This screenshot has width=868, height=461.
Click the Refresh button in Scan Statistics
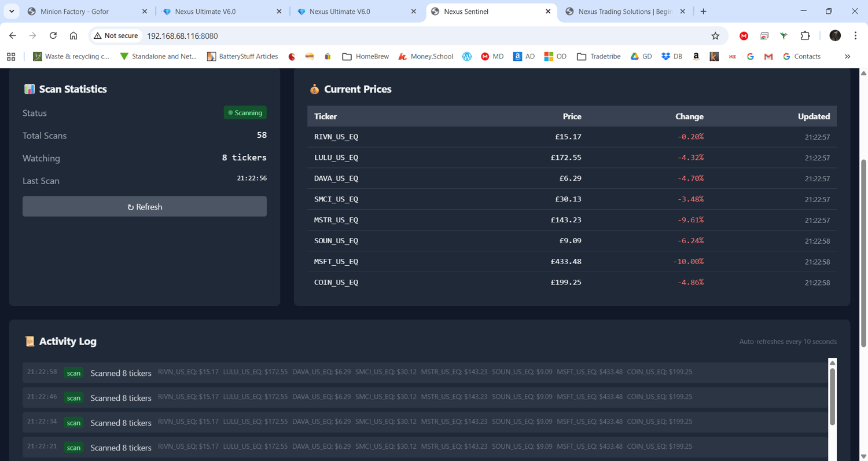coord(145,207)
